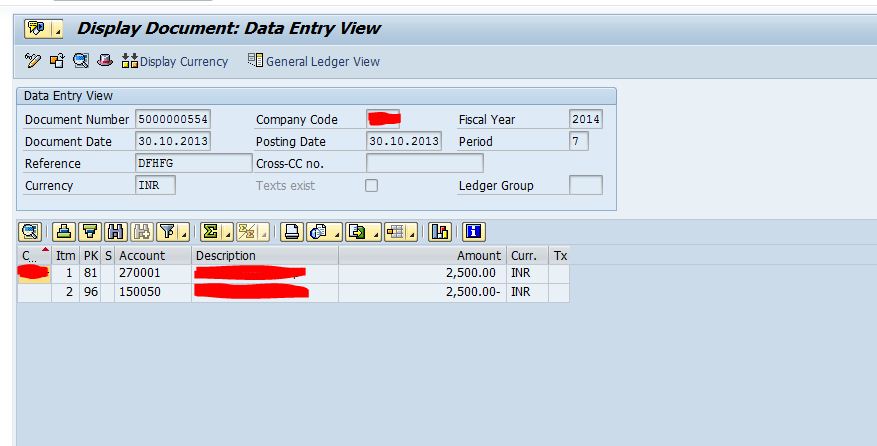Expand the Total sigma dropdown arrow
877x446 pixels.
227,233
